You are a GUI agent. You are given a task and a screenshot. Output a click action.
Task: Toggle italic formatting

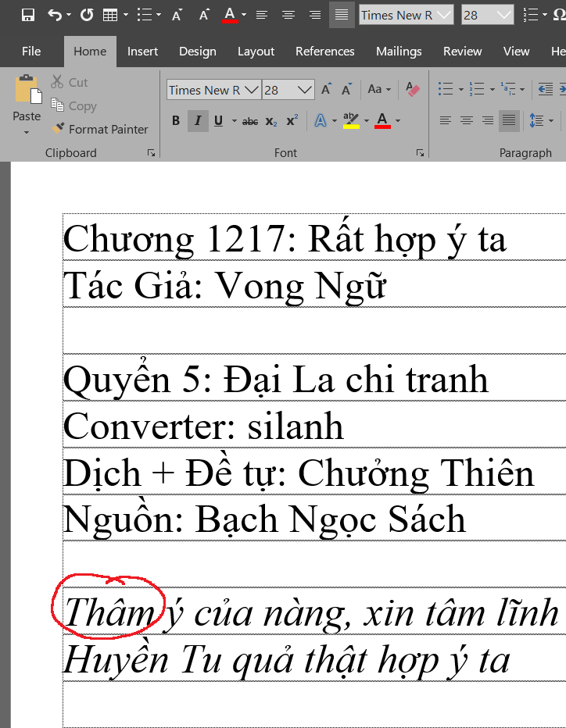(x=198, y=121)
